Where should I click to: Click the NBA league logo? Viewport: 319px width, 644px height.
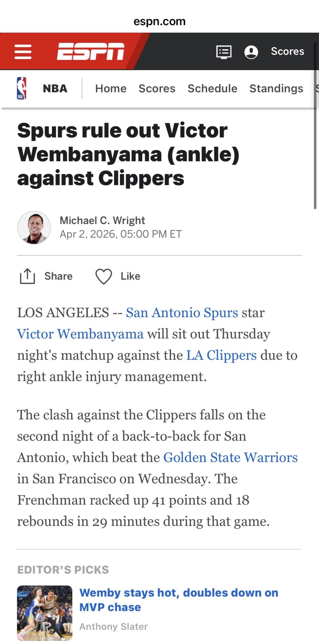22,88
